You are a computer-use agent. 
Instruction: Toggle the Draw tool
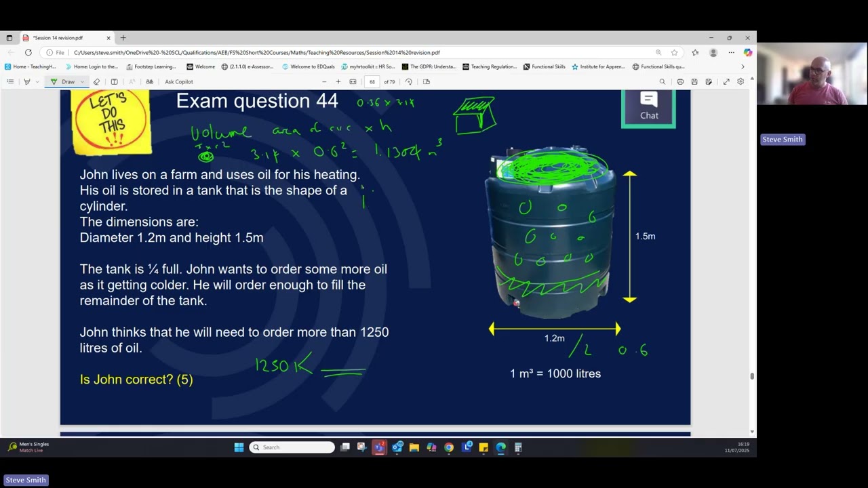63,81
